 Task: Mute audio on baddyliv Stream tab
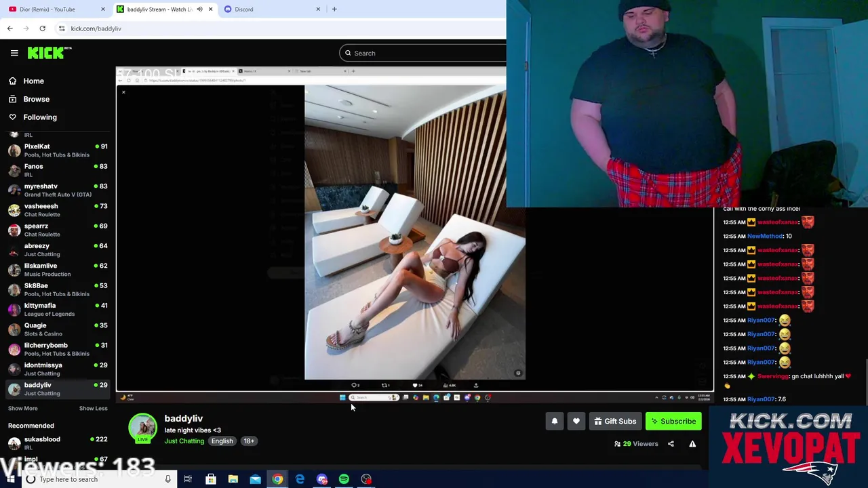[199, 9]
